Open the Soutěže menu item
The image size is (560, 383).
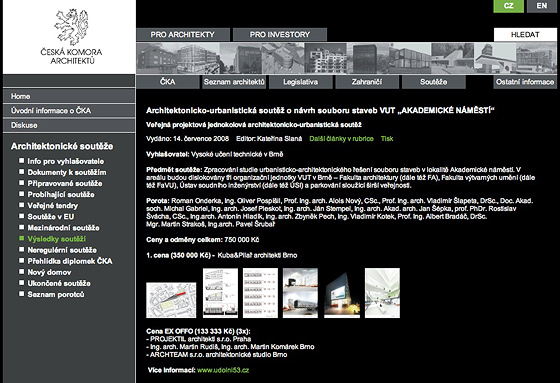point(434,82)
